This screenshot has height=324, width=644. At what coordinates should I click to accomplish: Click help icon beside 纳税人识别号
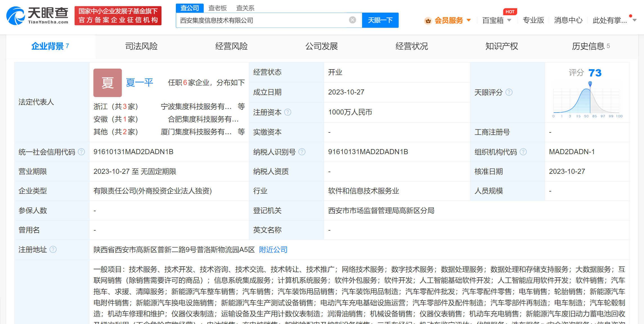tap(302, 152)
